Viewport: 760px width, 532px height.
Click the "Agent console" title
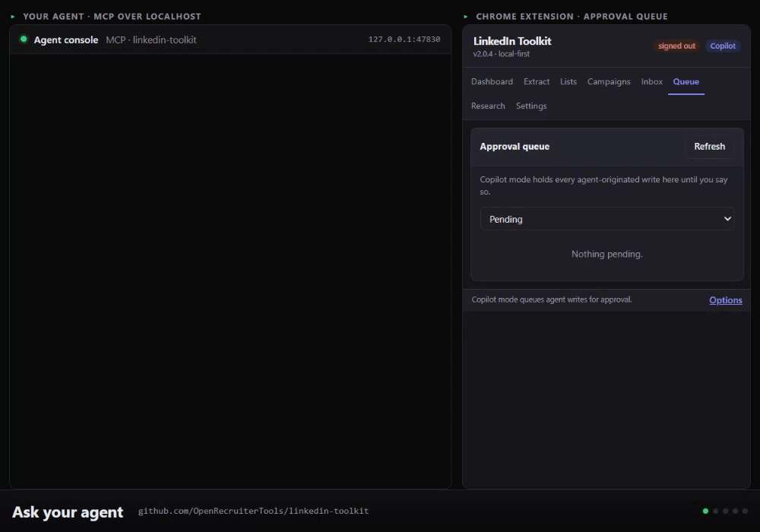[x=66, y=40]
